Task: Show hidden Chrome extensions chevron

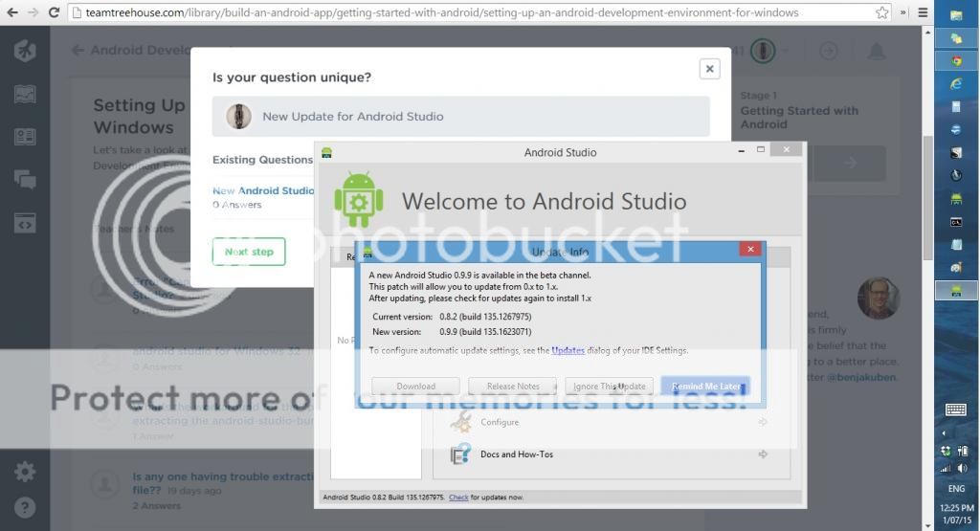Action: (903, 12)
